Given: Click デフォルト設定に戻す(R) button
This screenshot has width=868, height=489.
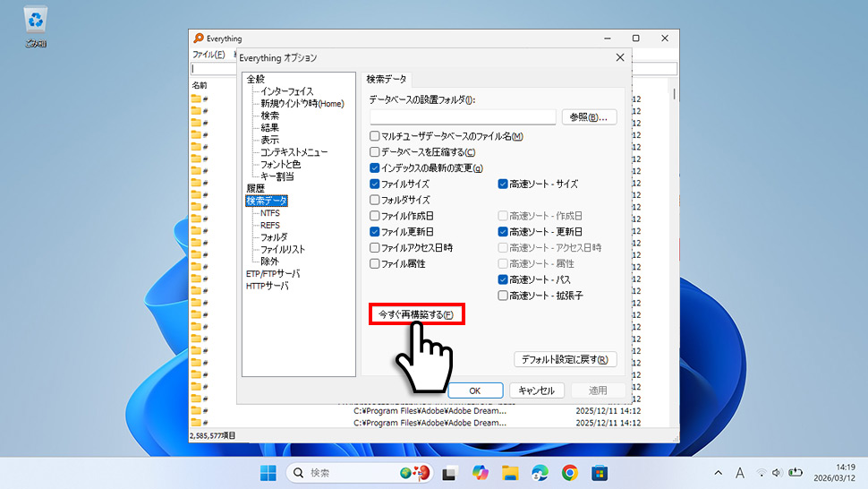Looking at the screenshot, I should 566,359.
